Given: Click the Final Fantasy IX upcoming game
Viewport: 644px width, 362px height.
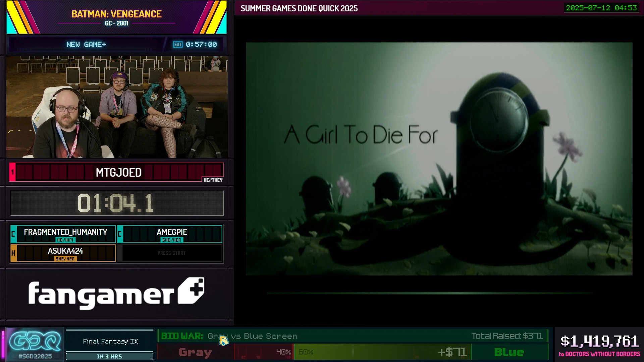Looking at the screenshot, I should tap(110, 341).
